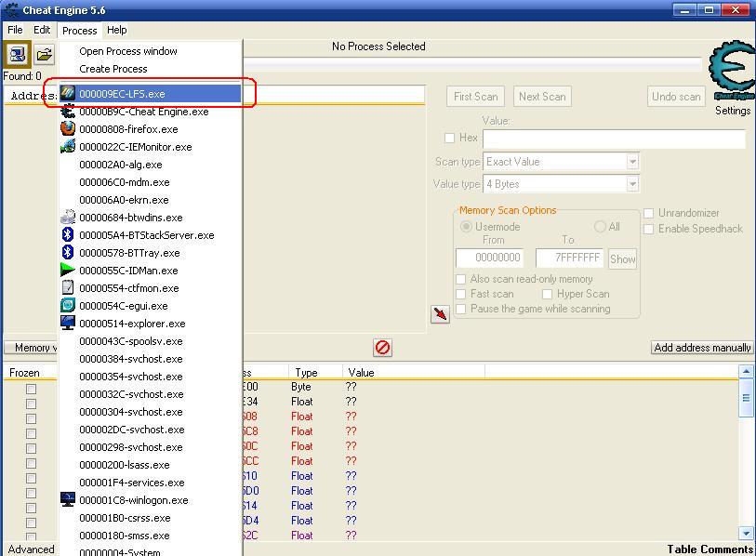
Task: Click the select process computer icon
Action: [18, 54]
